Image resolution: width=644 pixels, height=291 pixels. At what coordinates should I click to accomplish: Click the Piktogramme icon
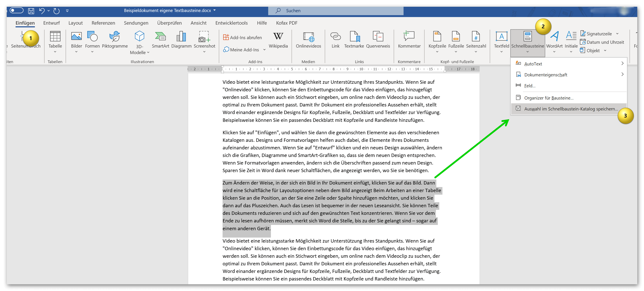tap(115, 36)
